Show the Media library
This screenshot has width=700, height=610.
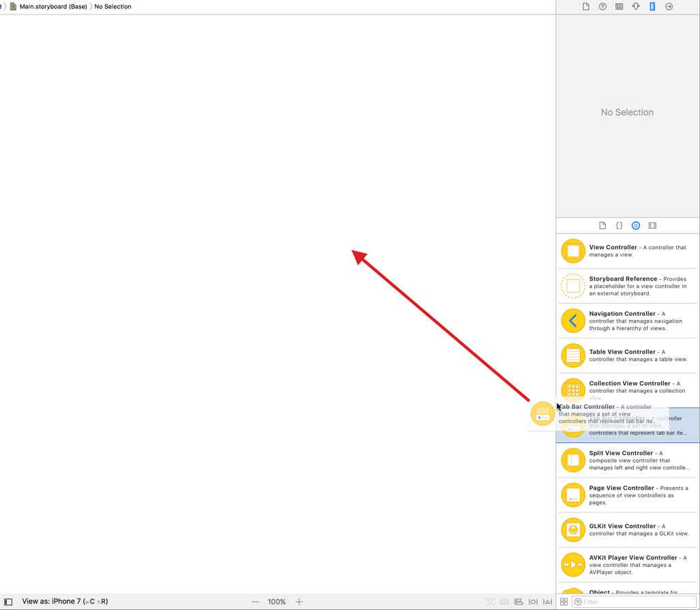point(652,226)
